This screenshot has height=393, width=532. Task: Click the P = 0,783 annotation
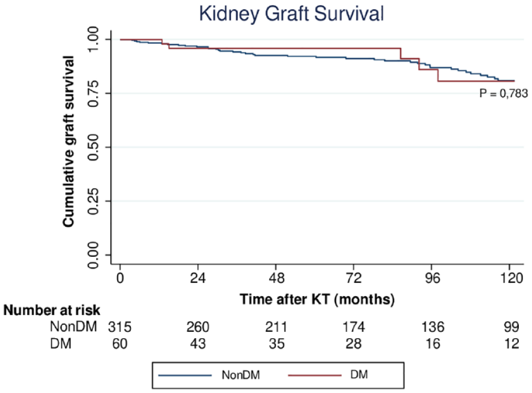tap(504, 92)
